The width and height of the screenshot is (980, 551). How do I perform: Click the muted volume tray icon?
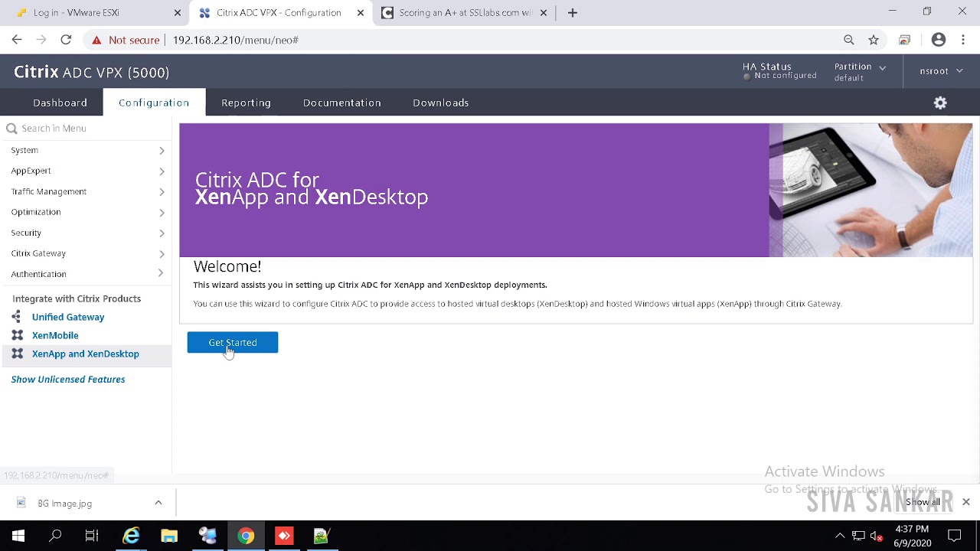pos(877,536)
